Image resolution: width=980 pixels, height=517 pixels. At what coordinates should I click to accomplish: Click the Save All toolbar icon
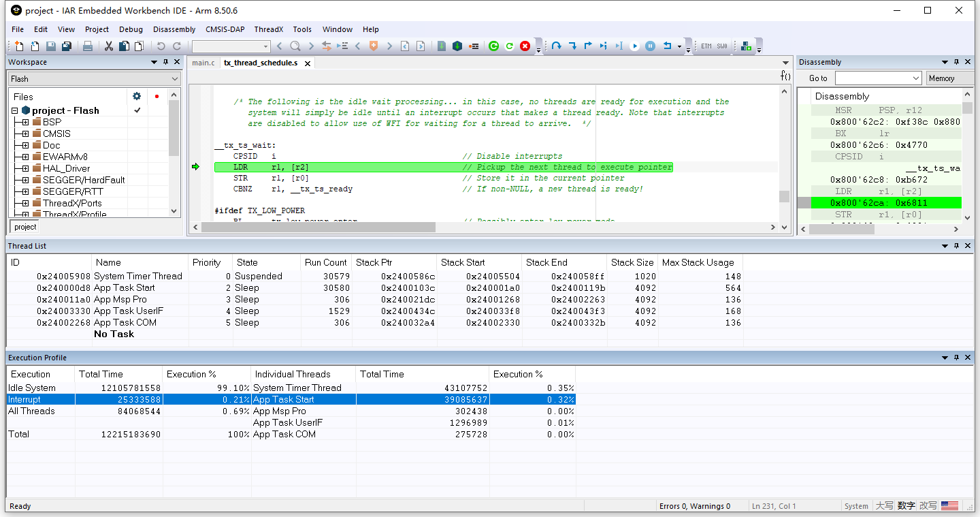pos(67,46)
